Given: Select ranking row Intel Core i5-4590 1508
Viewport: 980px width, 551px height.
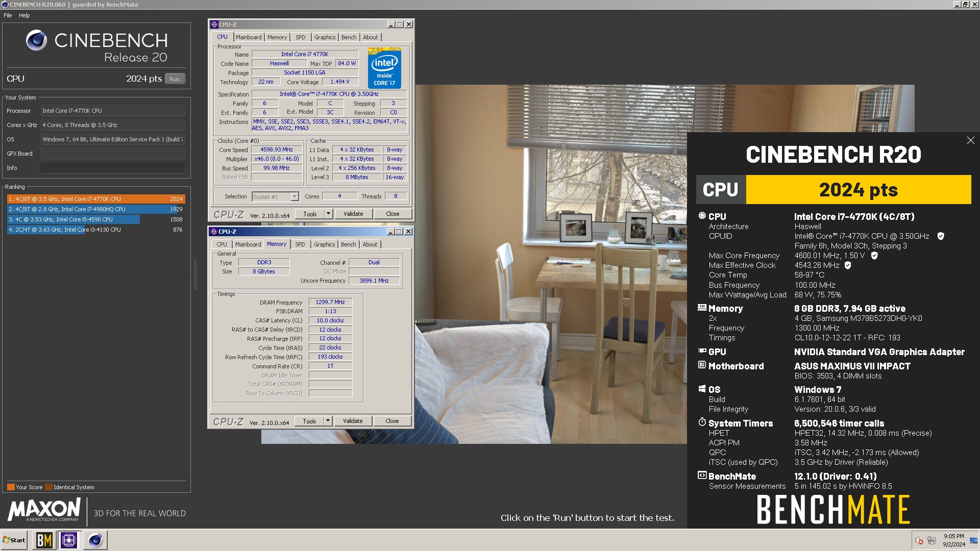Looking at the screenshot, I should [96, 219].
